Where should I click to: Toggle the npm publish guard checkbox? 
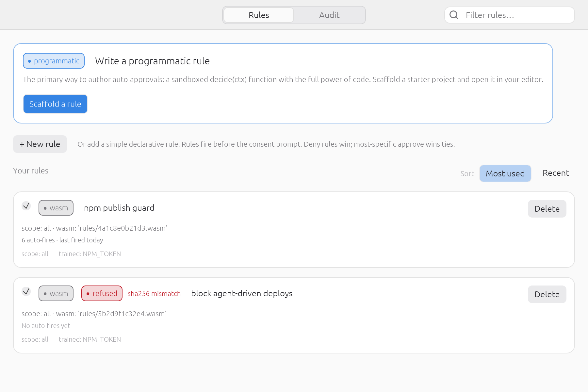pyautogui.click(x=26, y=206)
